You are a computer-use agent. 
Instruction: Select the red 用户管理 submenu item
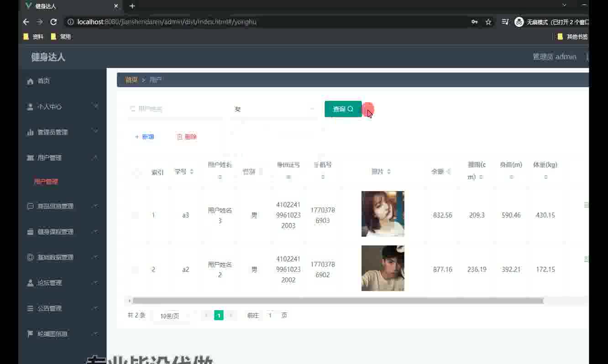pos(46,182)
